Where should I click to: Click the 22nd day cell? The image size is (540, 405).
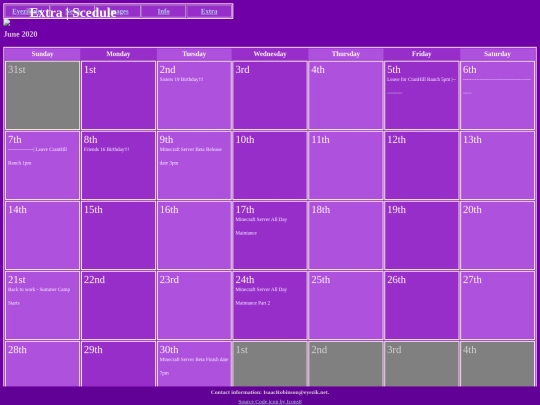tap(118, 305)
